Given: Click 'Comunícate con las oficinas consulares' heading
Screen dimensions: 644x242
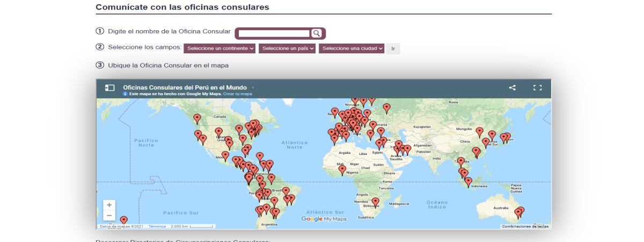Looking at the screenshot, I should [x=182, y=8].
